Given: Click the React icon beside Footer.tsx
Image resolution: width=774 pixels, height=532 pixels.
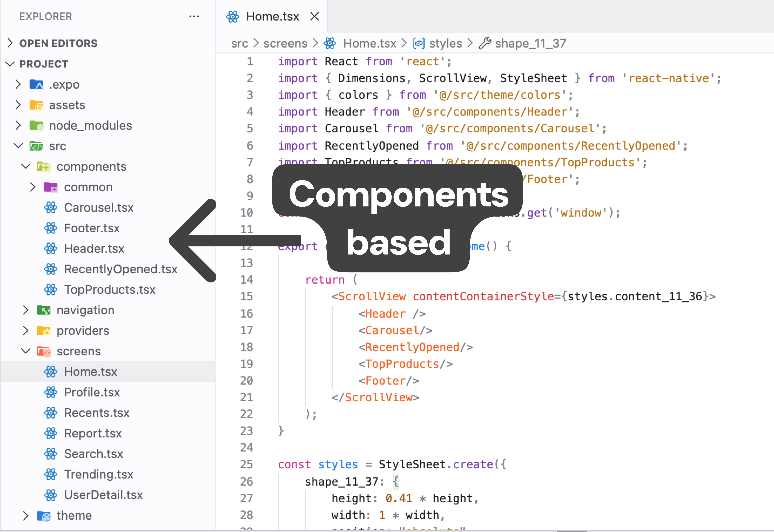Looking at the screenshot, I should tap(51, 228).
